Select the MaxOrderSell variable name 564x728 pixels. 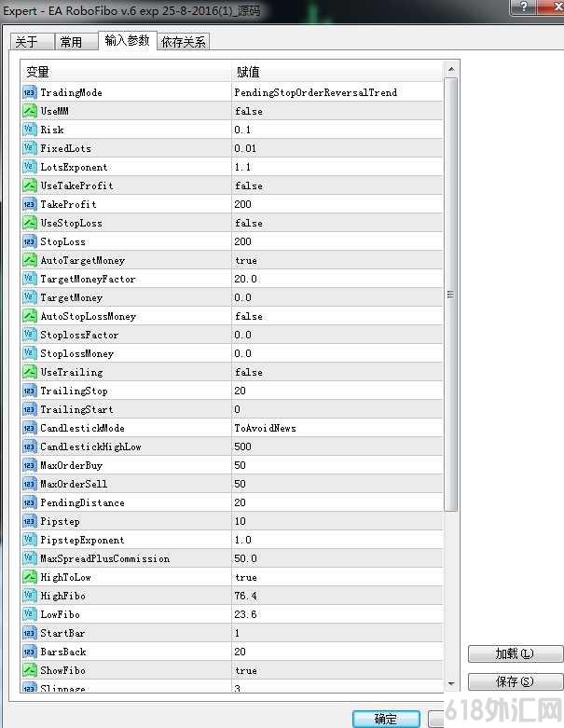(74, 484)
